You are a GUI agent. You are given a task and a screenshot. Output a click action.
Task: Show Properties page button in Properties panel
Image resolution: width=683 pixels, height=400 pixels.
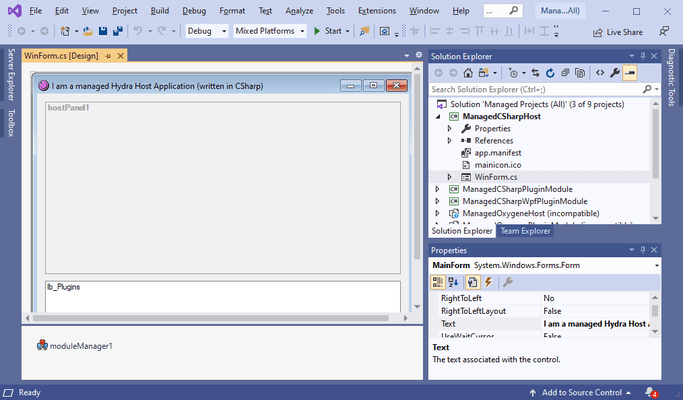[x=472, y=282]
